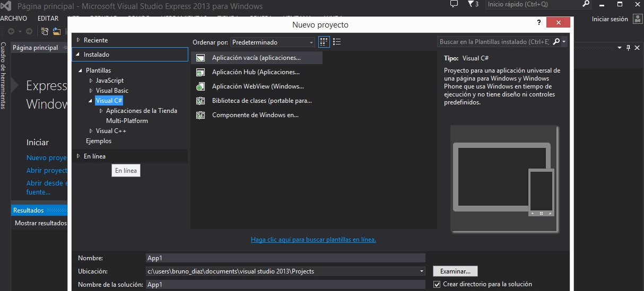Click the Aplicación Hub template icon
Screen dimensions: 644x291
[201, 72]
